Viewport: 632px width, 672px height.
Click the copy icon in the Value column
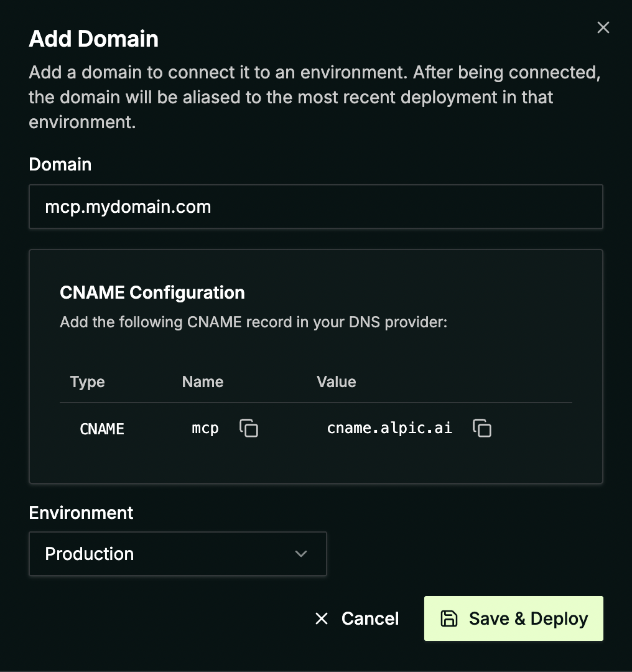(482, 428)
